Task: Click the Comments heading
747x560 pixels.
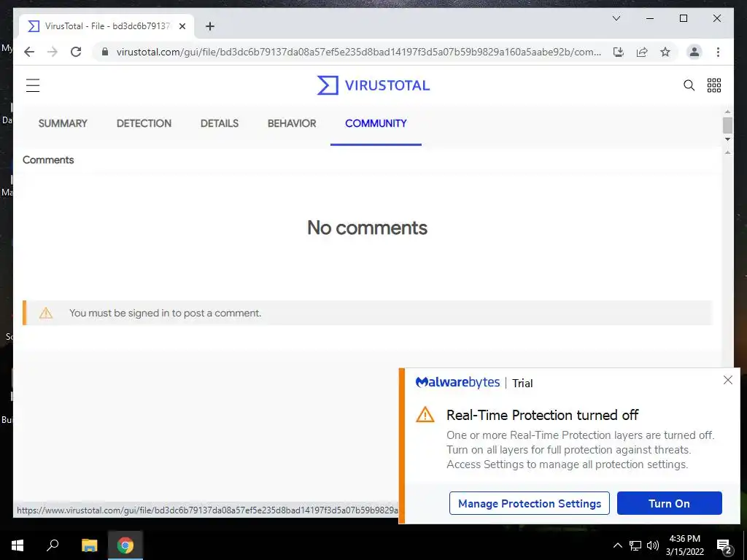Action: pos(48,160)
